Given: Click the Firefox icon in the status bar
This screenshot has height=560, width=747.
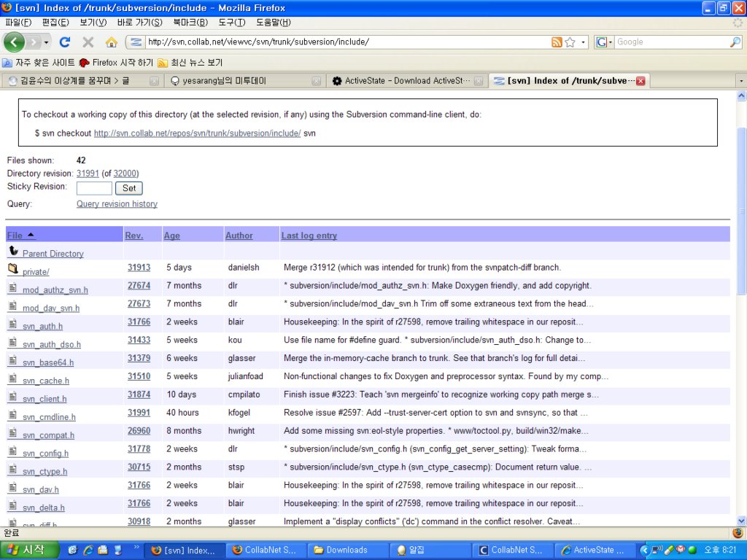Looking at the screenshot, I should 738,532.
